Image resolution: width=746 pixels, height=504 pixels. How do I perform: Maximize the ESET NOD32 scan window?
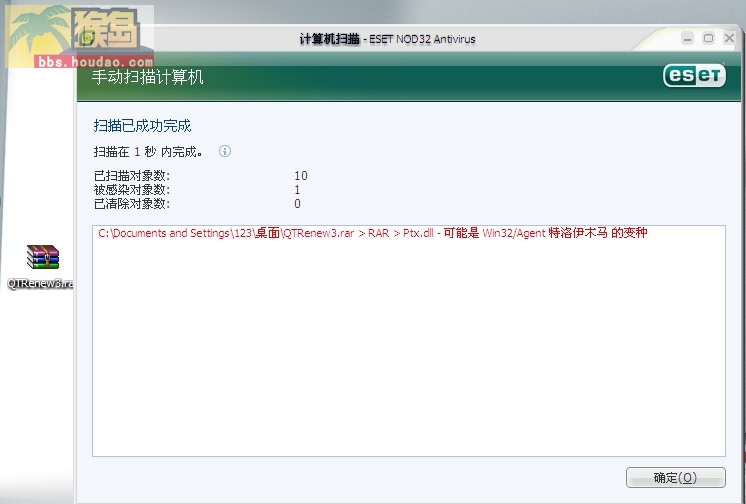(708, 38)
